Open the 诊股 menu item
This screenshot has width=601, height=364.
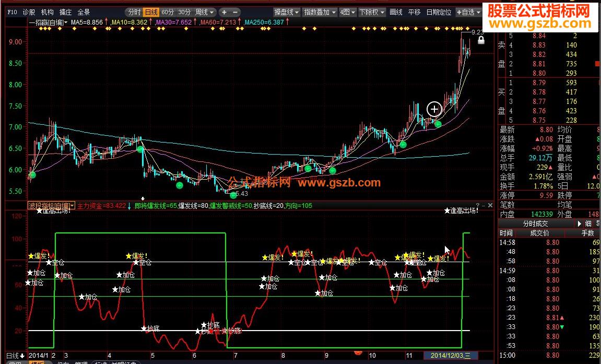tap(29, 12)
